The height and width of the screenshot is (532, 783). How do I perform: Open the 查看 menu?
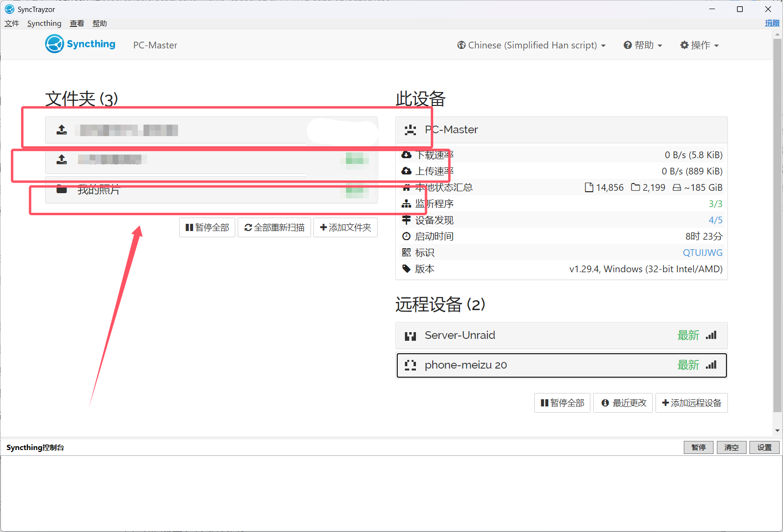(77, 23)
